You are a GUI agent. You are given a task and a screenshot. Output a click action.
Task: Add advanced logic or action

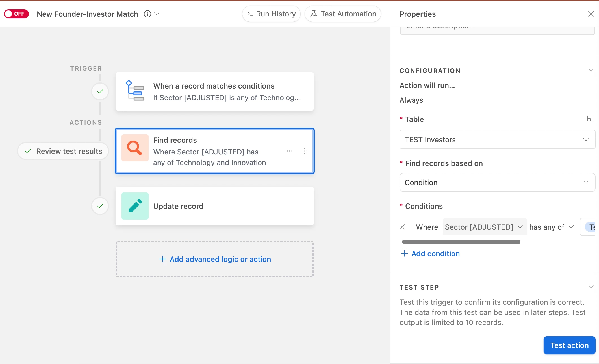pyautogui.click(x=215, y=259)
